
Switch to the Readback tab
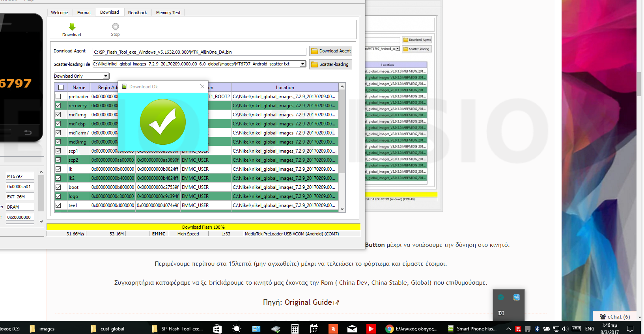pos(137,13)
